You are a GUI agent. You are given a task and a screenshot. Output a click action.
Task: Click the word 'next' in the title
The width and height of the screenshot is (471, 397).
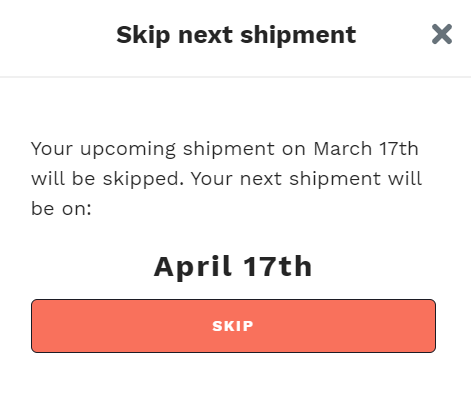coord(205,36)
